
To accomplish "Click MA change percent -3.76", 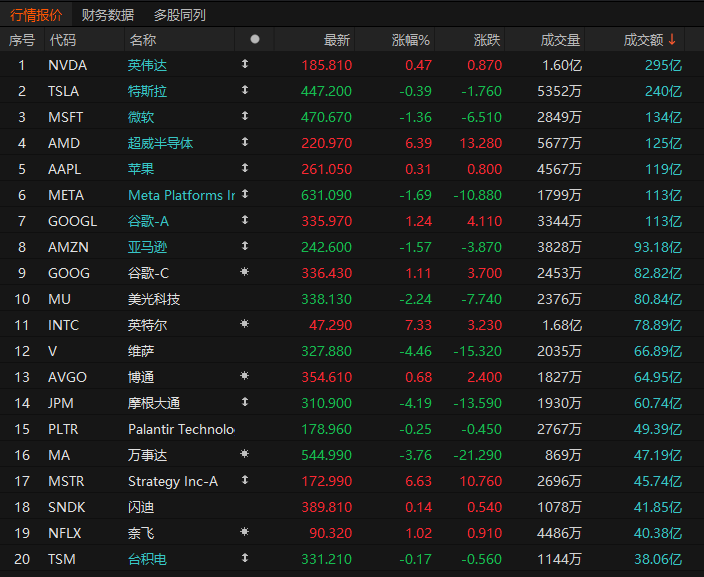I will tap(415, 456).
